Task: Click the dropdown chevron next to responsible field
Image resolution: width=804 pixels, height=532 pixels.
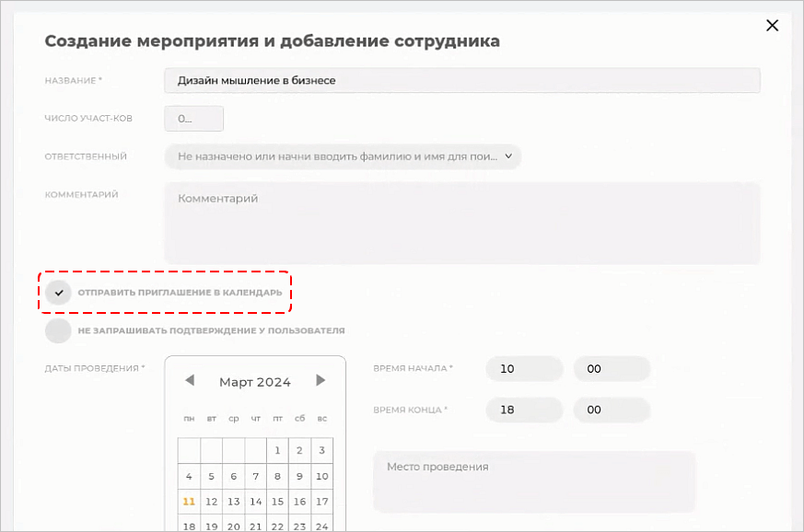Action: tap(507, 156)
